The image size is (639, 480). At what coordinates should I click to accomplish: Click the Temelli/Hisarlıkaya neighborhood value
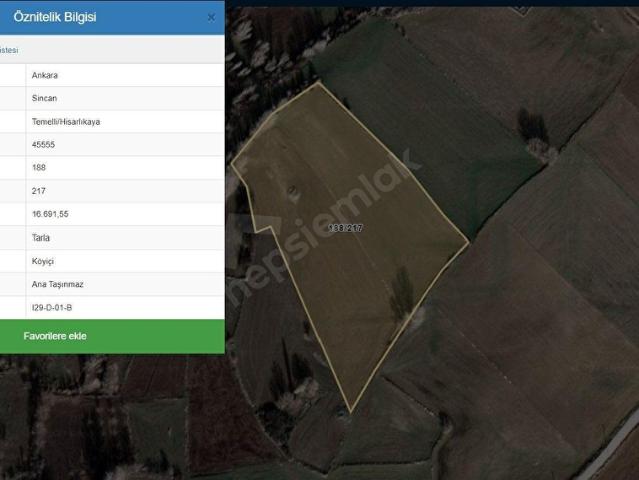[66, 122]
